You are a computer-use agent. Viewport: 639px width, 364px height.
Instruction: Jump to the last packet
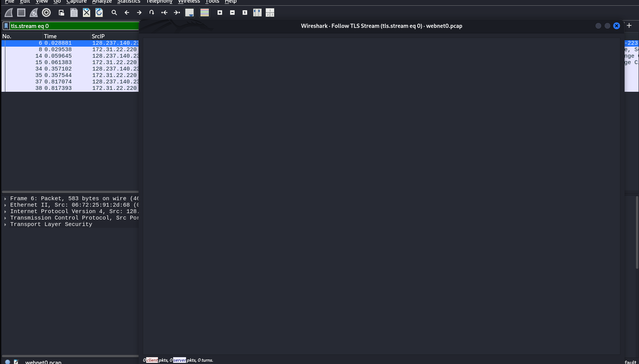[177, 13]
